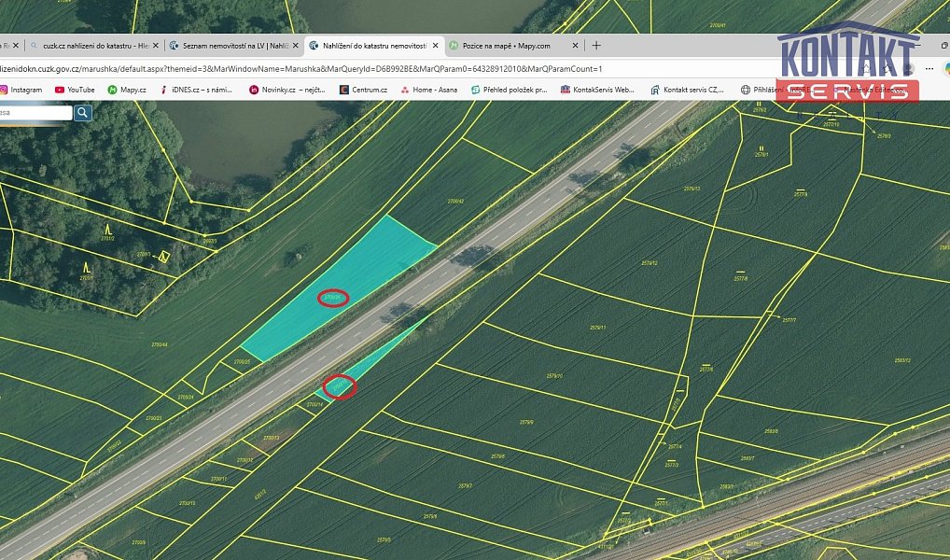
Task: Open the Kontakt servis CZ bookmark
Action: click(x=687, y=90)
